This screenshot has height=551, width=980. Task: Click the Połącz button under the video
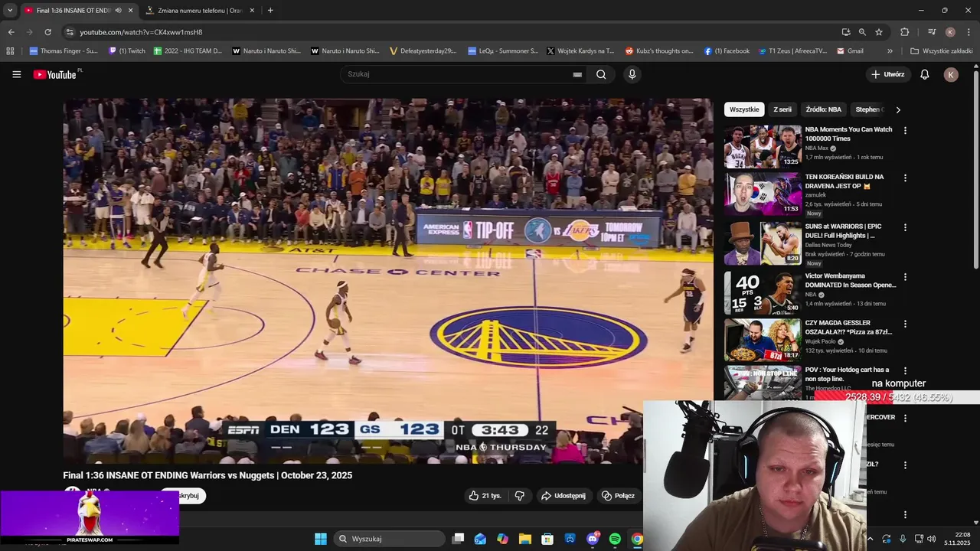618,496
